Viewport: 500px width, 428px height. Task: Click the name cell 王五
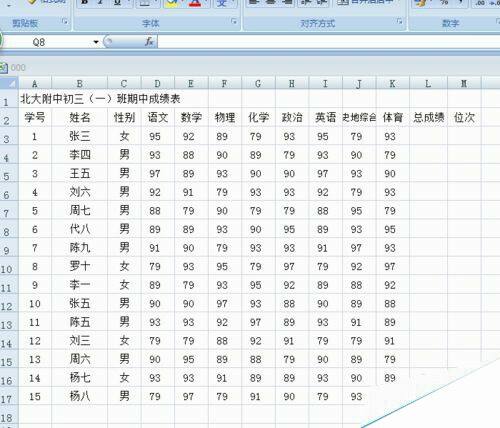click(79, 174)
